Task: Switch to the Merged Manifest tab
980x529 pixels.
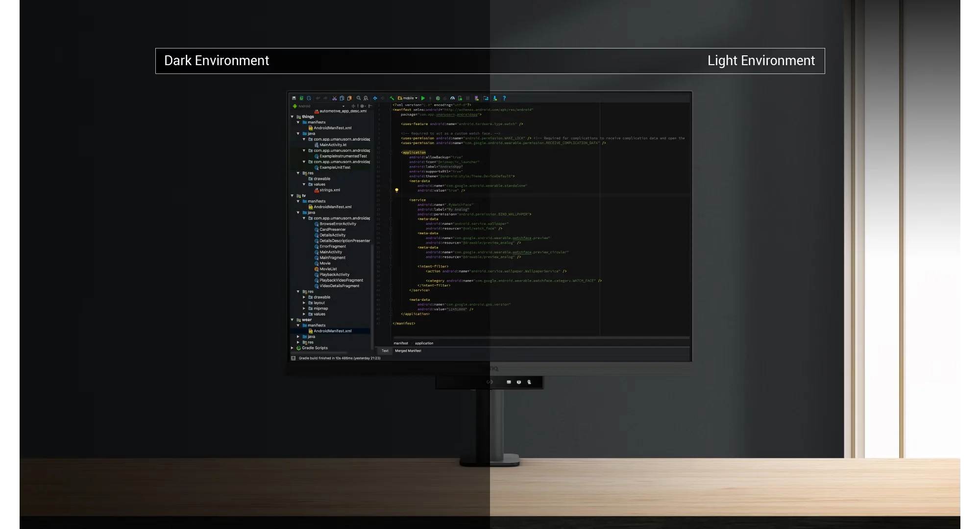Action: click(408, 351)
